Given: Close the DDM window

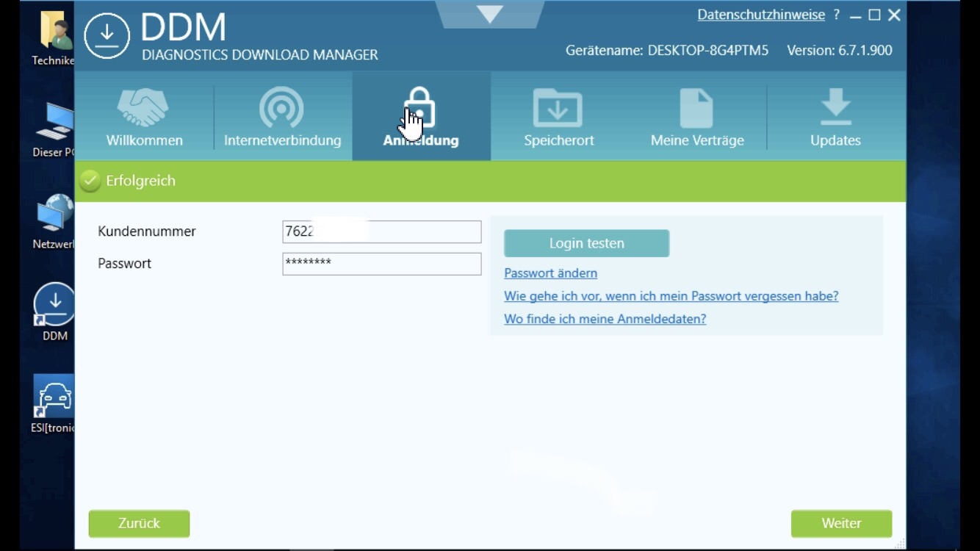Looking at the screenshot, I should coord(894,15).
